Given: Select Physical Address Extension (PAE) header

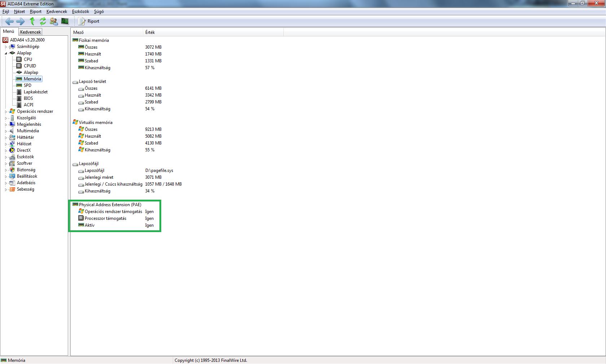Looking at the screenshot, I should tap(110, 205).
